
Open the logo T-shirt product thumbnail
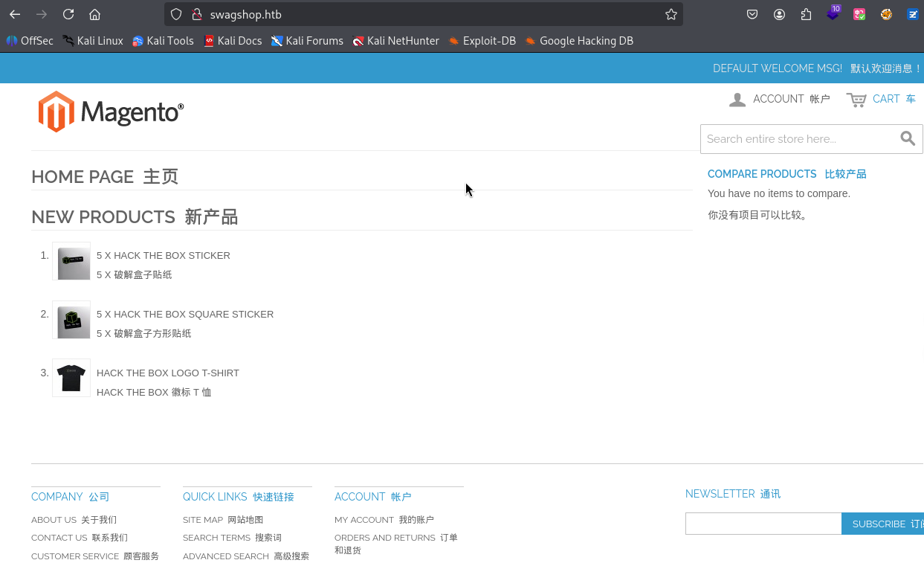[x=71, y=378]
